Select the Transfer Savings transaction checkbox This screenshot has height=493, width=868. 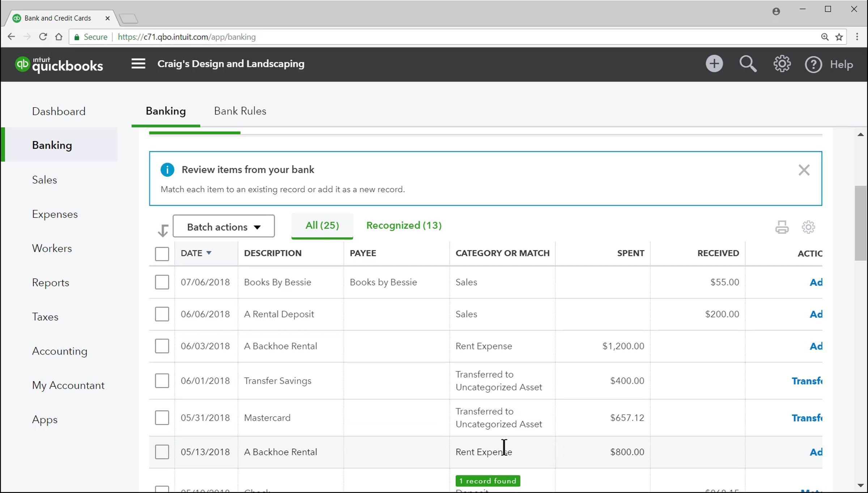pyautogui.click(x=162, y=381)
